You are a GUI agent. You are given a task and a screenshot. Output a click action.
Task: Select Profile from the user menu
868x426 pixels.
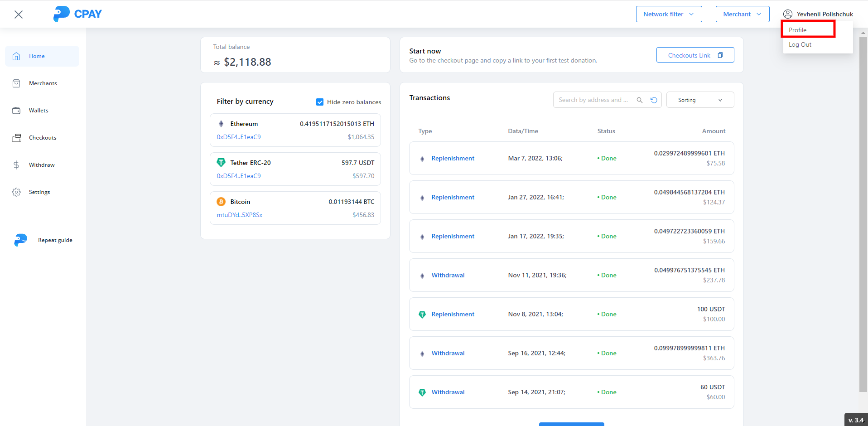click(798, 30)
